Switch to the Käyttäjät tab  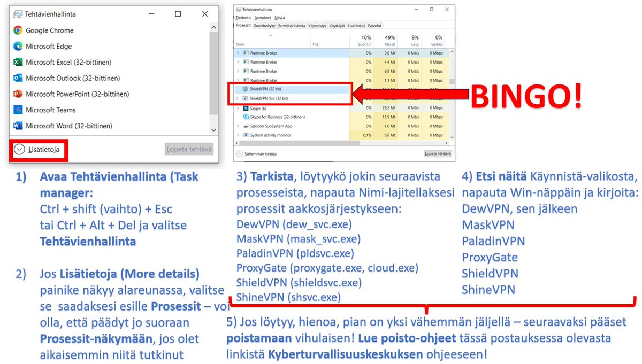pos(338,25)
